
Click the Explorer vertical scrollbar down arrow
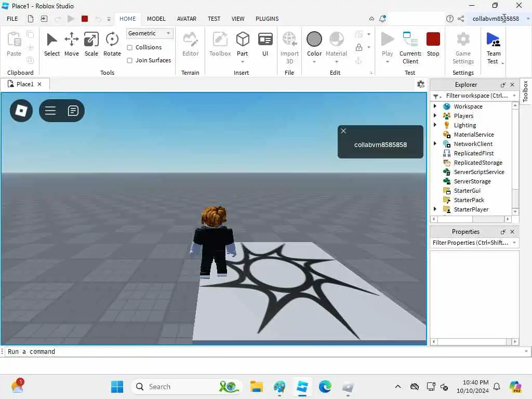click(515, 211)
